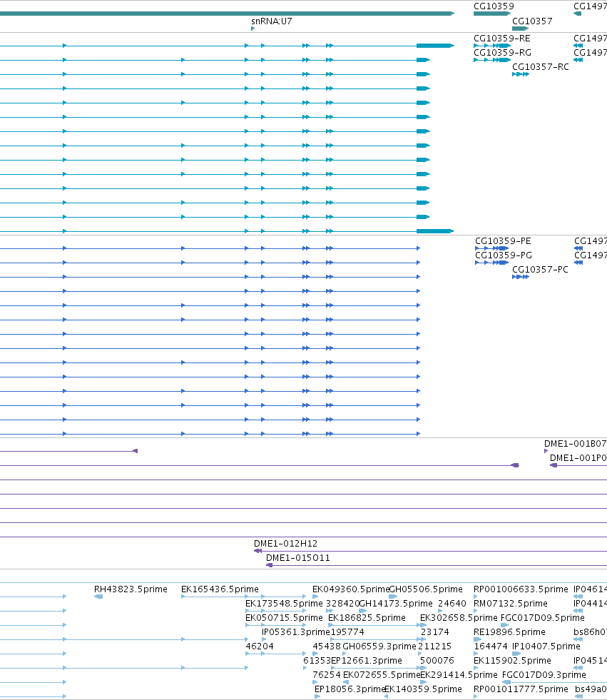The height and width of the screenshot is (700, 607).
Task: Click the 45438 feature label
Action: point(327,646)
